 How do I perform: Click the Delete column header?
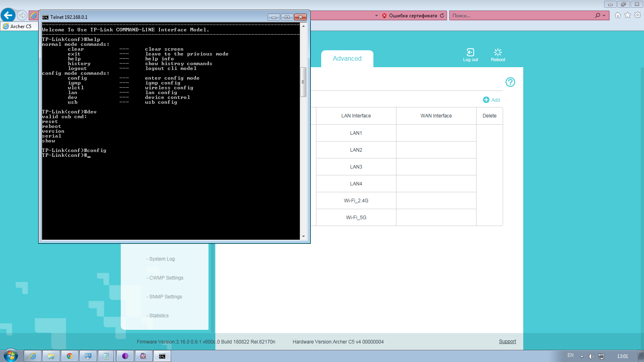(x=489, y=116)
